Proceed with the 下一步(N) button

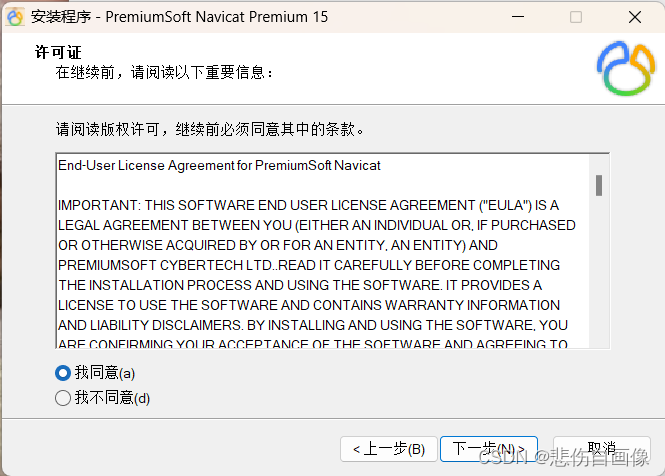[x=489, y=449]
